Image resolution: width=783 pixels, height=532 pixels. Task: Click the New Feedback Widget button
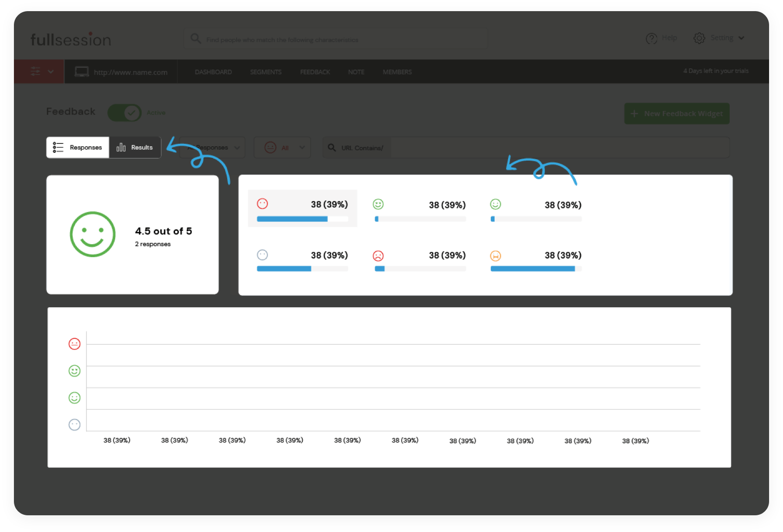pos(677,114)
